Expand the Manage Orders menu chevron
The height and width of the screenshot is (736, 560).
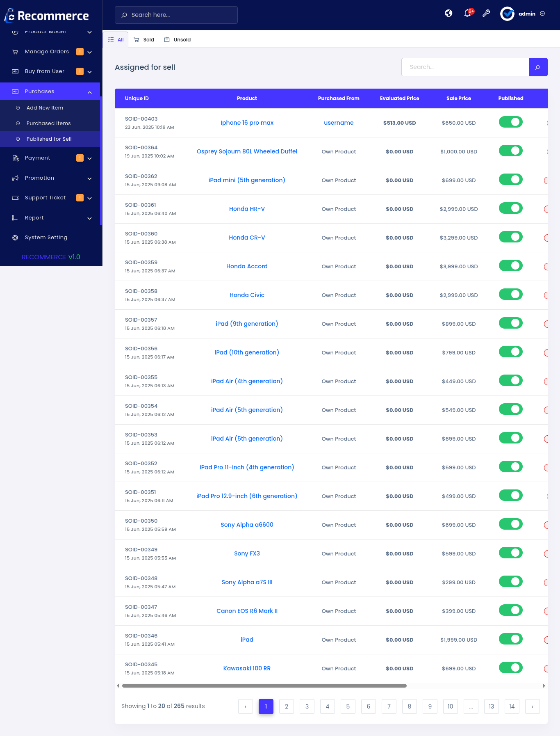click(x=89, y=52)
